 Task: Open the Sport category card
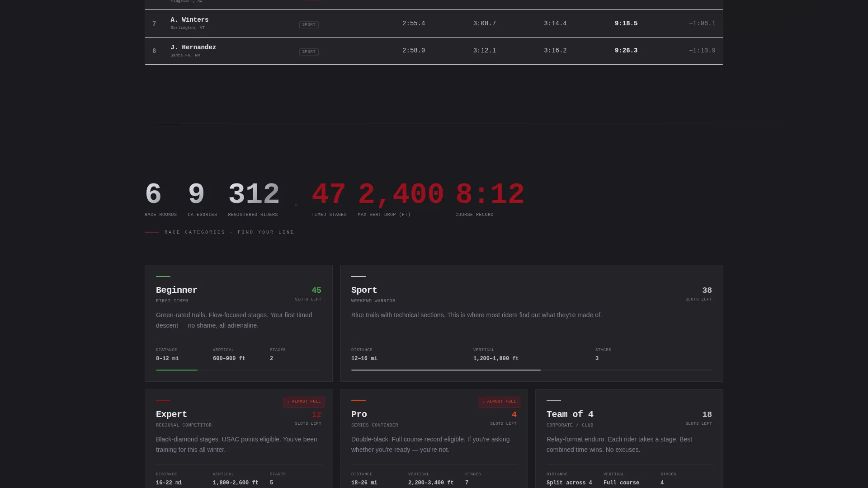[x=531, y=323]
